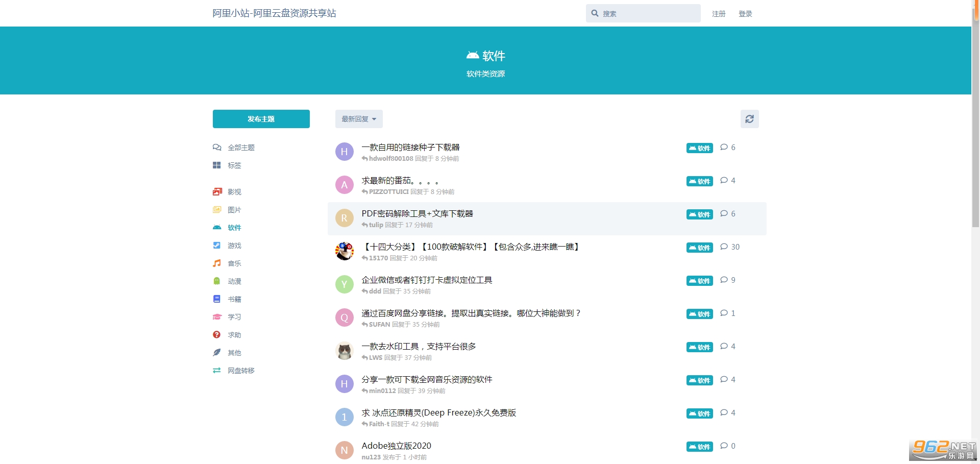Click comment bubble icon on 100款破解软件 thread

coord(724,247)
